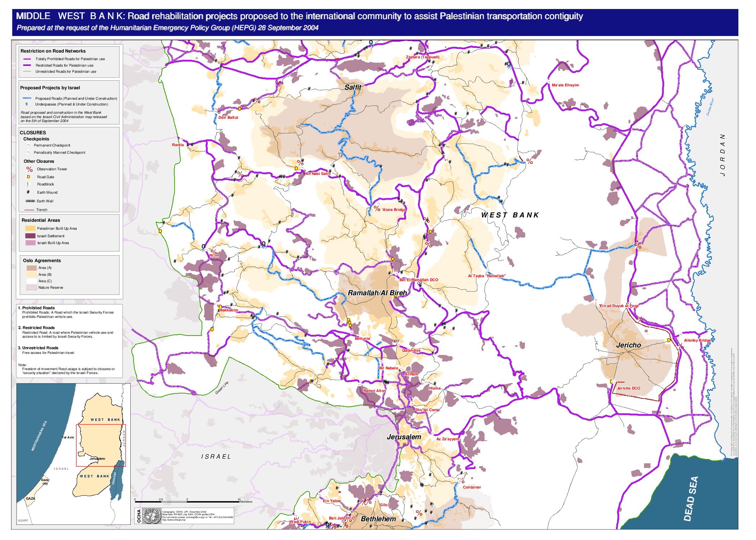Click the Underpasses legend icon
The image size is (756, 540).
[27, 104]
